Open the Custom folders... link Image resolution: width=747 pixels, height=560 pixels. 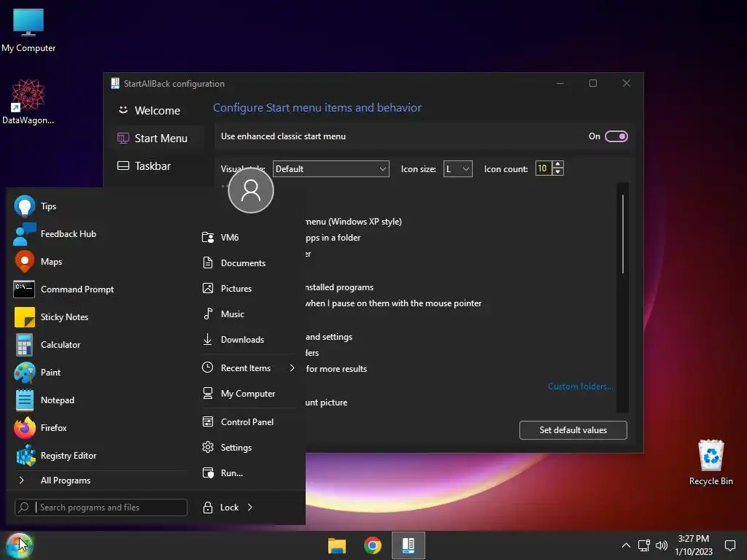click(580, 386)
